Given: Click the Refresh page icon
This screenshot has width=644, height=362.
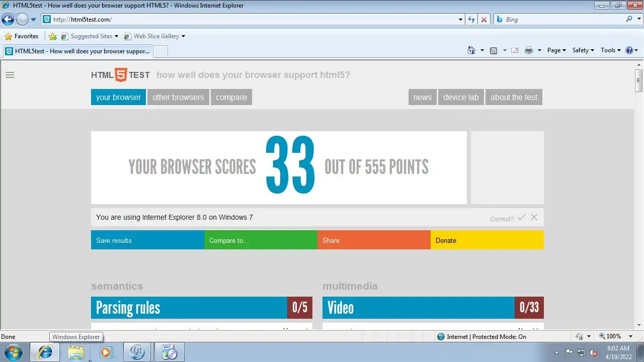Looking at the screenshot, I should click(471, 20).
